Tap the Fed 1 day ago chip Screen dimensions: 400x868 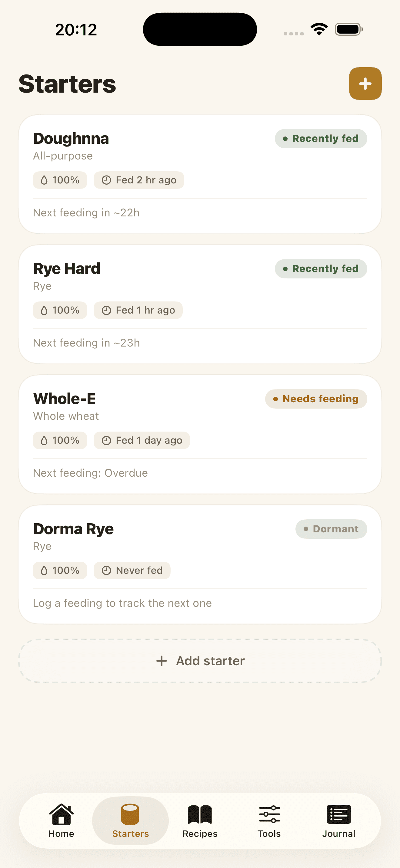coord(142,440)
